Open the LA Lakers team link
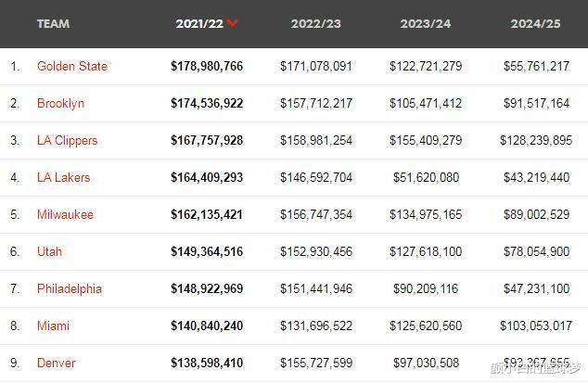The image size is (588, 383). pyautogui.click(x=63, y=177)
